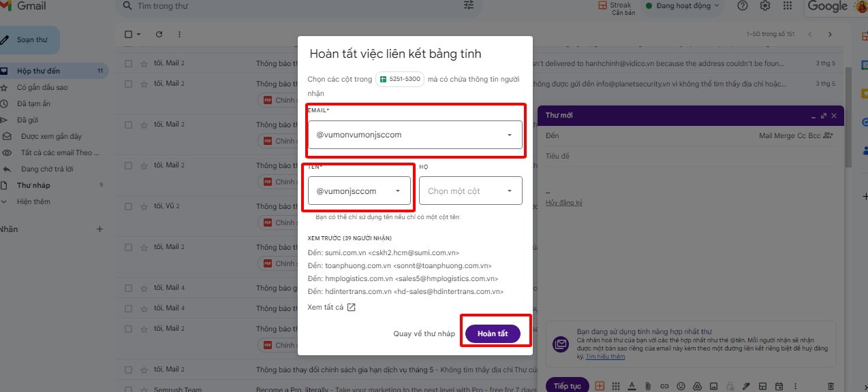The image size is (868, 392).
Task: Click the 5251-5300 spreadsheet chip
Action: click(x=400, y=79)
